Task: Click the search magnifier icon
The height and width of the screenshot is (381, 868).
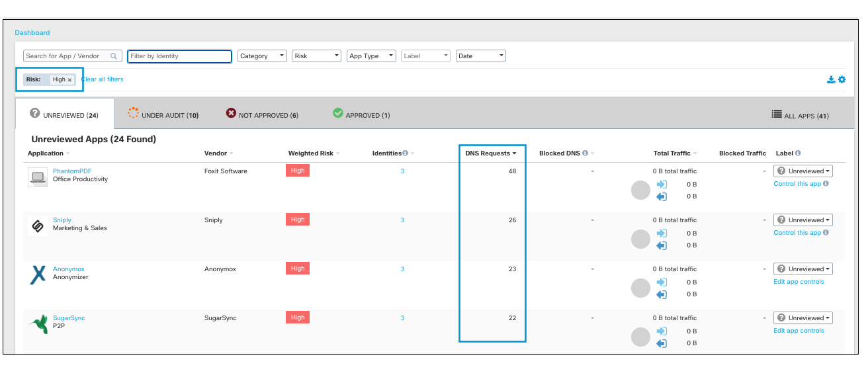Action: (114, 56)
